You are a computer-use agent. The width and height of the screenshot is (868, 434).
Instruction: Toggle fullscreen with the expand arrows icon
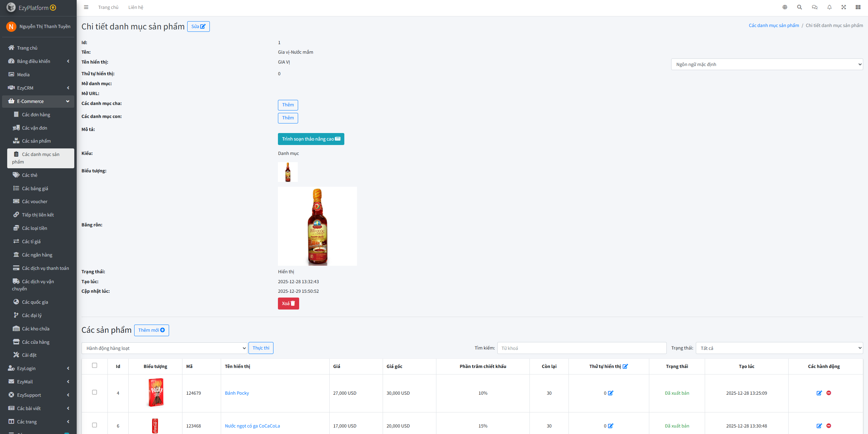coord(844,7)
